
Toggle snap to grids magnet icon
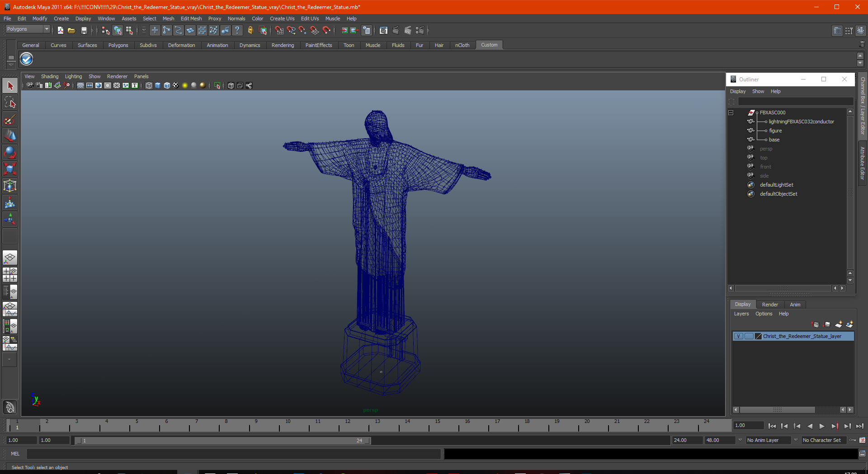[x=279, y=30]
